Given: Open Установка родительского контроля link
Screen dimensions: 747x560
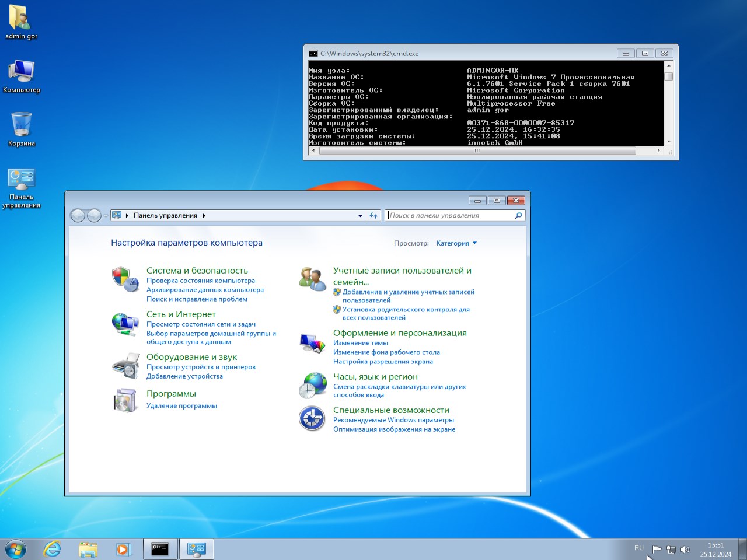Looking at the screenshot, I should (x=406, y=314).
